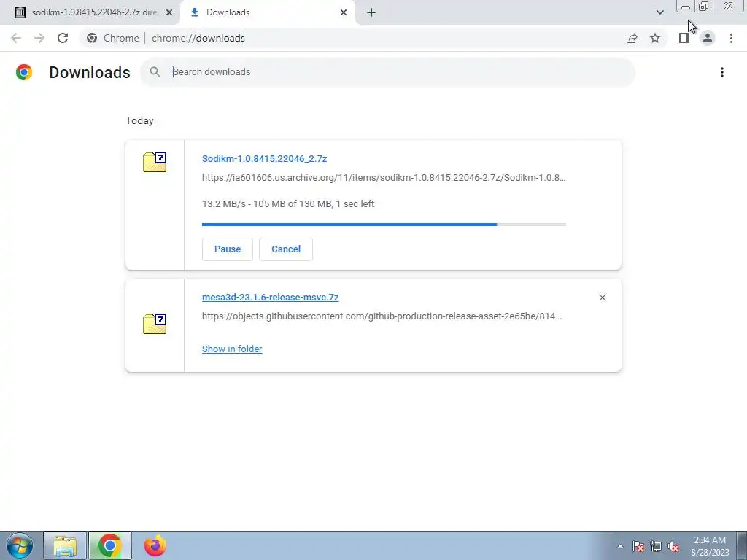Screen dimensions: 747x560
Task: Switch to the sodikm-1.0.8415.22046-2.7z tab
Action: 90,12
